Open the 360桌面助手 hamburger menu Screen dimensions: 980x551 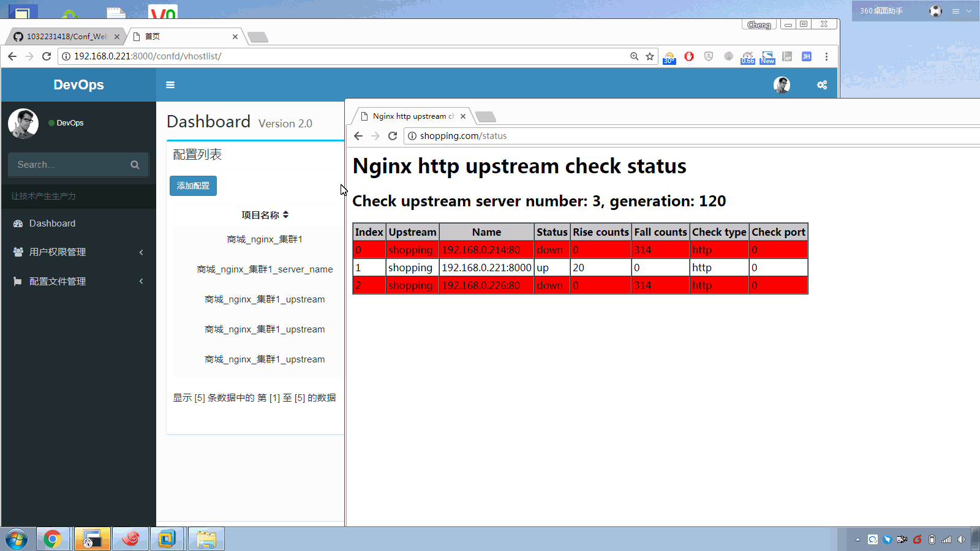(956, 11)
